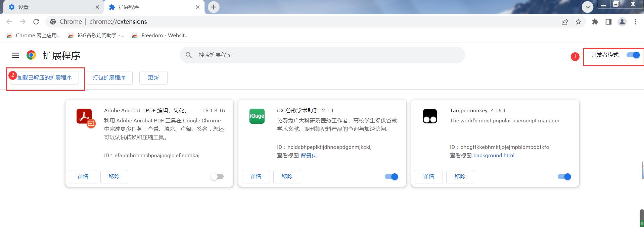Image resolution: width=644 pixels, height=227 pixels.
Task: Click the 更新 button
Action: (153, 78)
